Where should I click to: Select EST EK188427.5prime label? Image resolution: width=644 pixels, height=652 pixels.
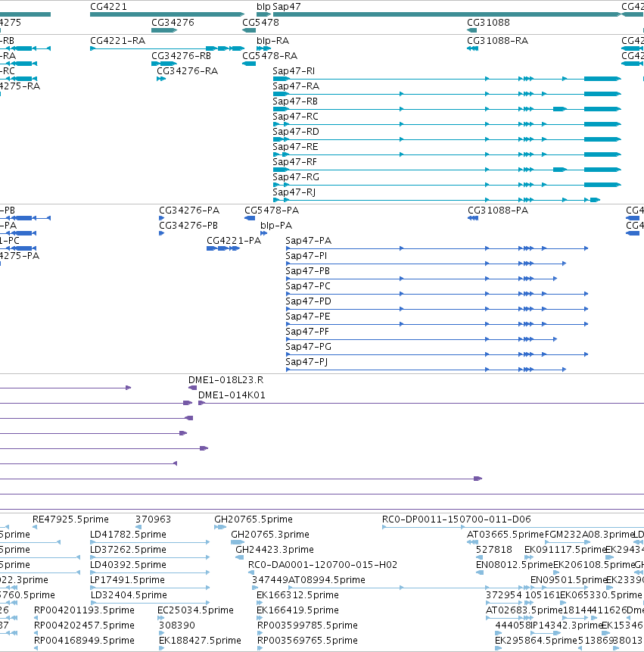point(200,641)
